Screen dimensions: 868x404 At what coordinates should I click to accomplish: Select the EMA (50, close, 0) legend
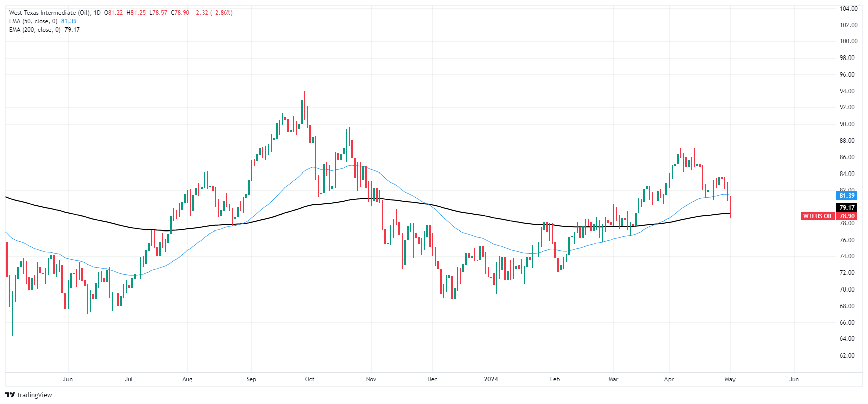click(33, 21)
